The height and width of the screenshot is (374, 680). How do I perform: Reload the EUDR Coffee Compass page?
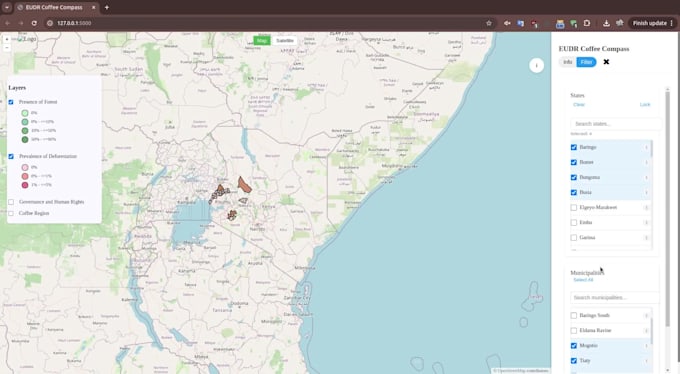point(34,23)
